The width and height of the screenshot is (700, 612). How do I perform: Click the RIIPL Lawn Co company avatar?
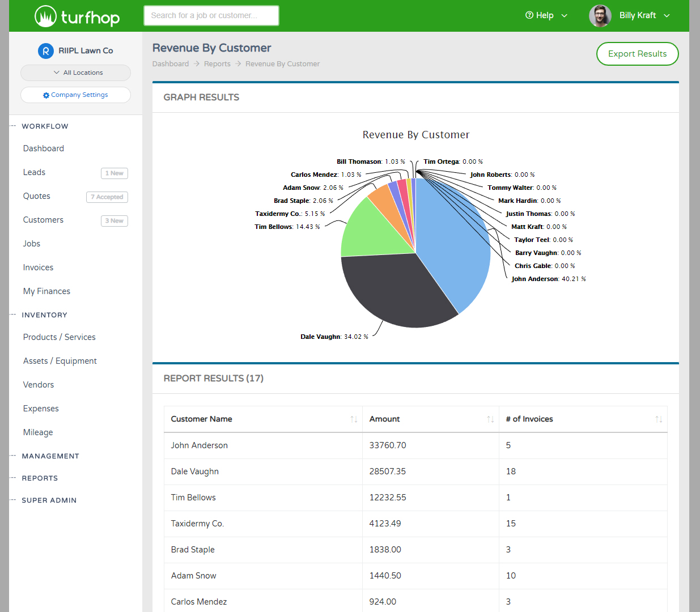[46, 51]
